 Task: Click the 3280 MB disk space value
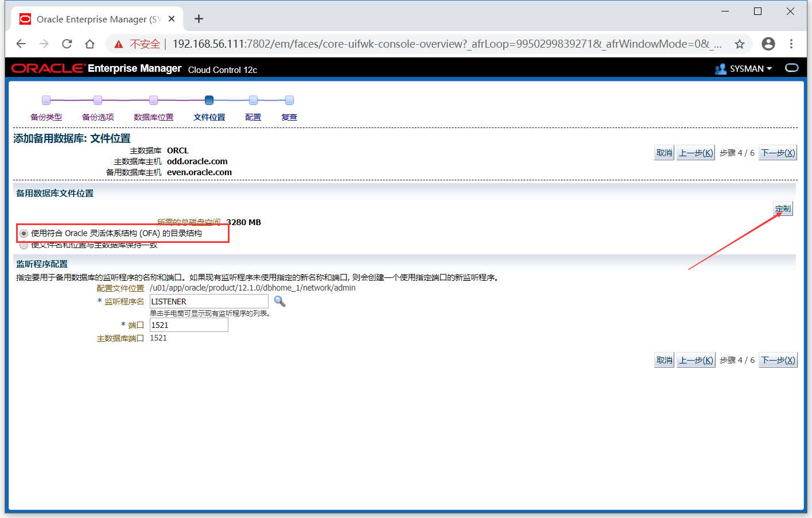click(x=243, y=222)
